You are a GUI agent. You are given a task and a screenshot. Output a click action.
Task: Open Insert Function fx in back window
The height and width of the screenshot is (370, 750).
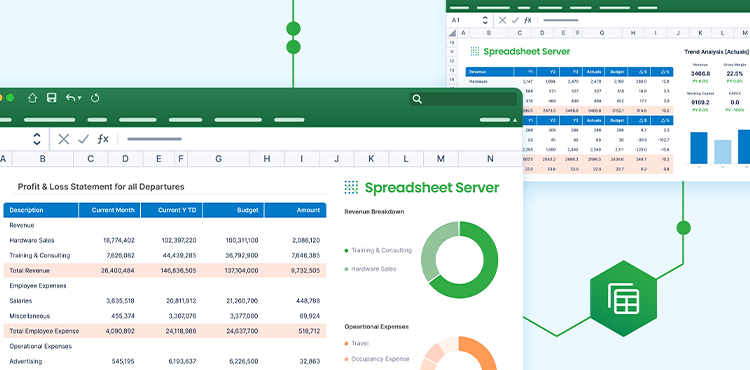tap(528, 20)
